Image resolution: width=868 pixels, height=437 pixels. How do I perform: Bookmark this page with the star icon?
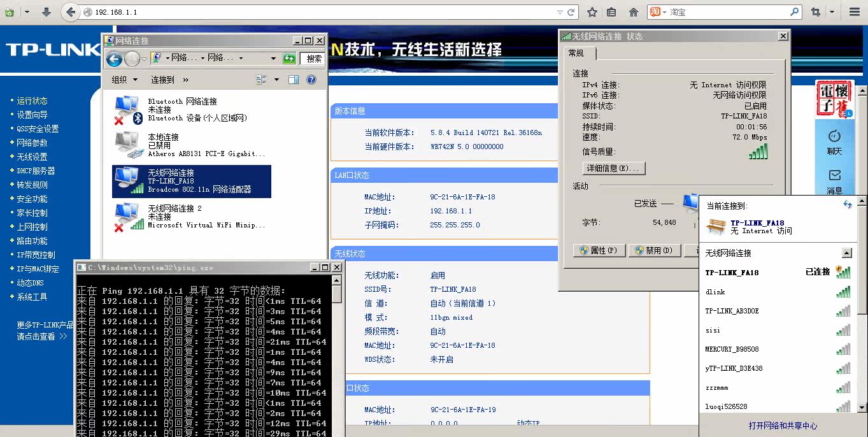tap(592, 12)
